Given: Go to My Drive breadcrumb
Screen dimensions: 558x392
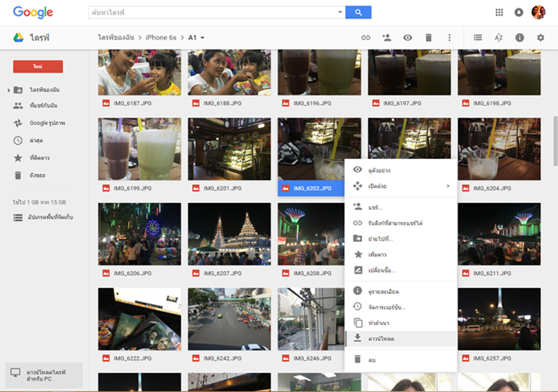Looking at the screenshot, I should pos(116,38).
